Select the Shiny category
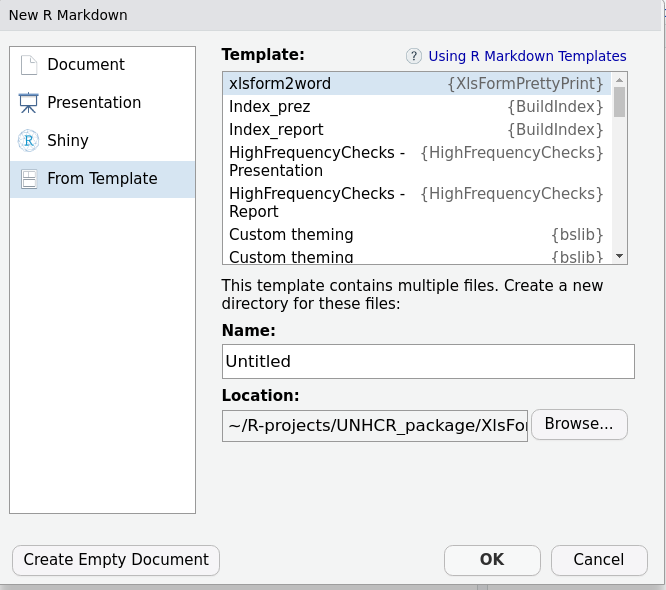Image resolution: width=666 pixels, height=590 pixels. click(x=102, y=141)
